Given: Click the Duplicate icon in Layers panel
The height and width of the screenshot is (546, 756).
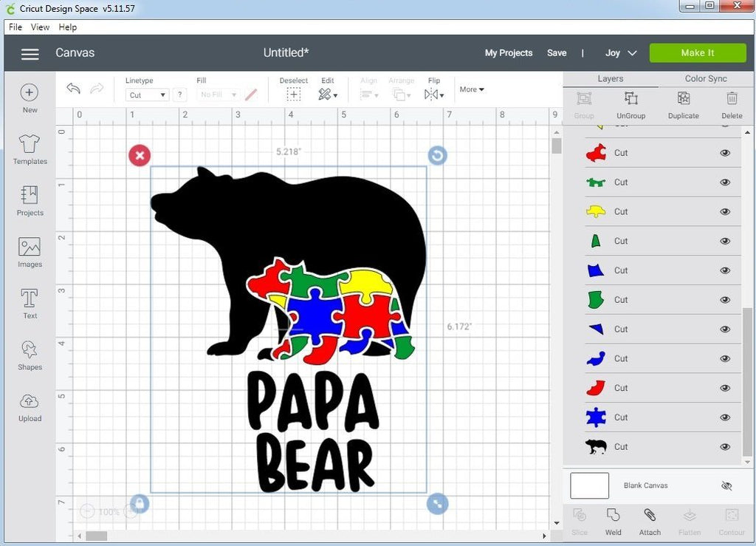Looking at the screenshot, I should (x=683, y=98).
